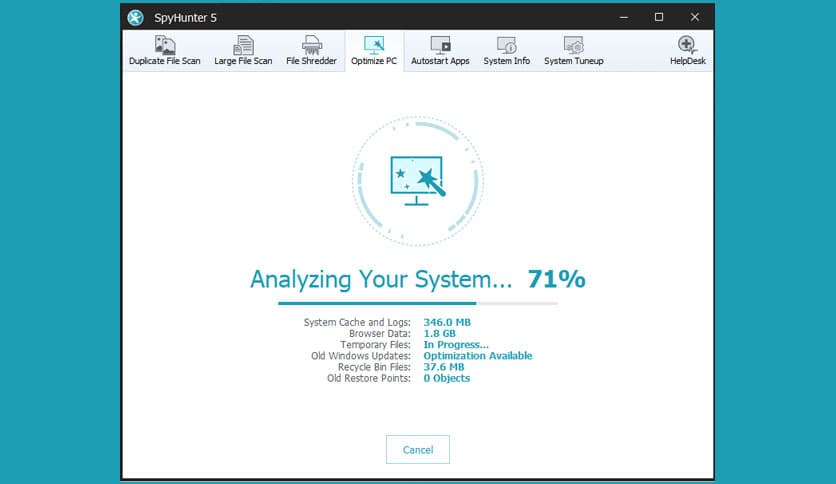Click the 71% progress percentage
Viewport: 836px width, 484px height.
point(557,279)
